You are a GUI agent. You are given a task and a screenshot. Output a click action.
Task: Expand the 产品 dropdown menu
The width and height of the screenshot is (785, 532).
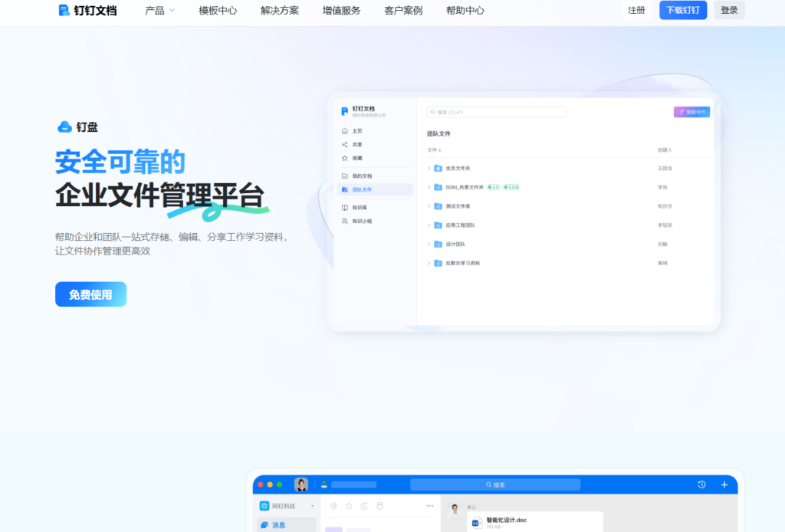(x=159, y=11)
